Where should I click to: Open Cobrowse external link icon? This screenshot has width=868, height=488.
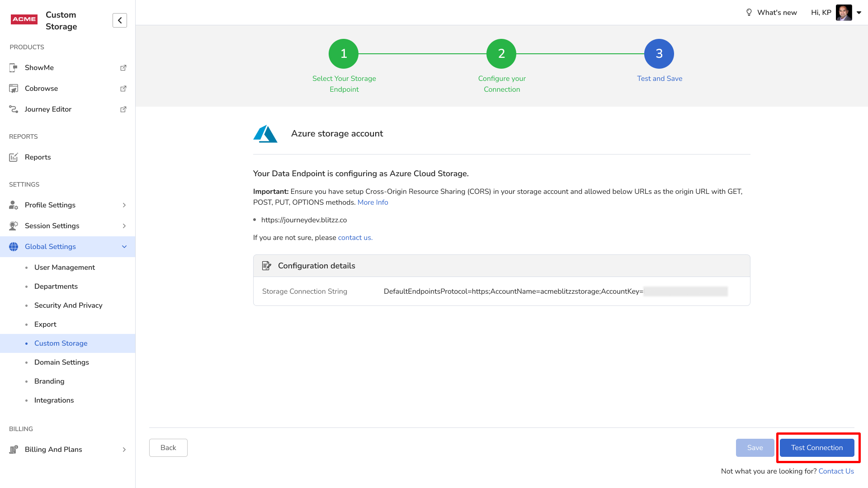coord(123,89)
